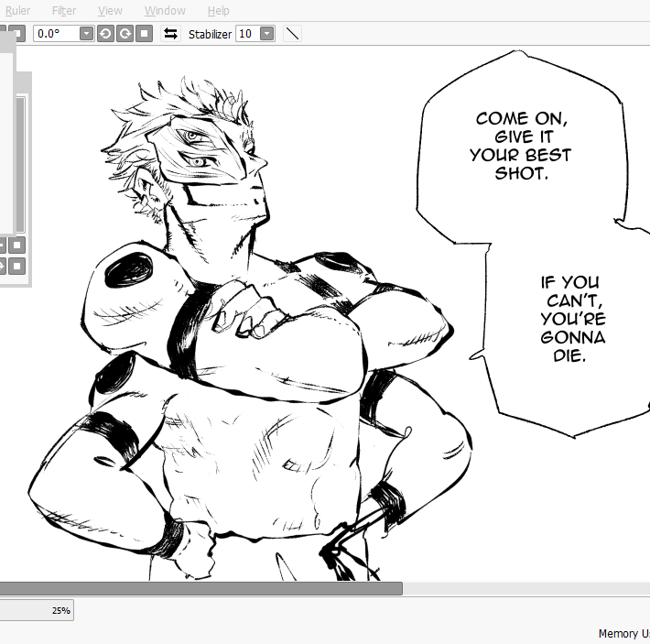
Task: Click the empty horizontal scrollbar track at right
Action: coord(526,588)
